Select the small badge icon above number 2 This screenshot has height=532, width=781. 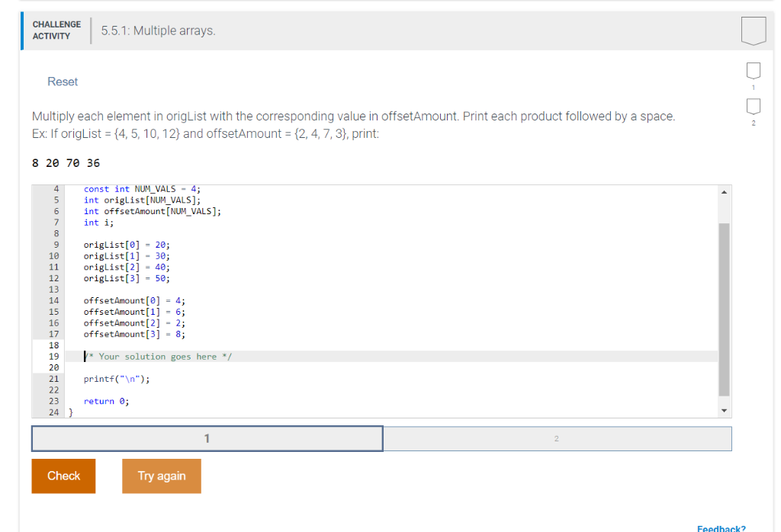click(x=753, y=107)
